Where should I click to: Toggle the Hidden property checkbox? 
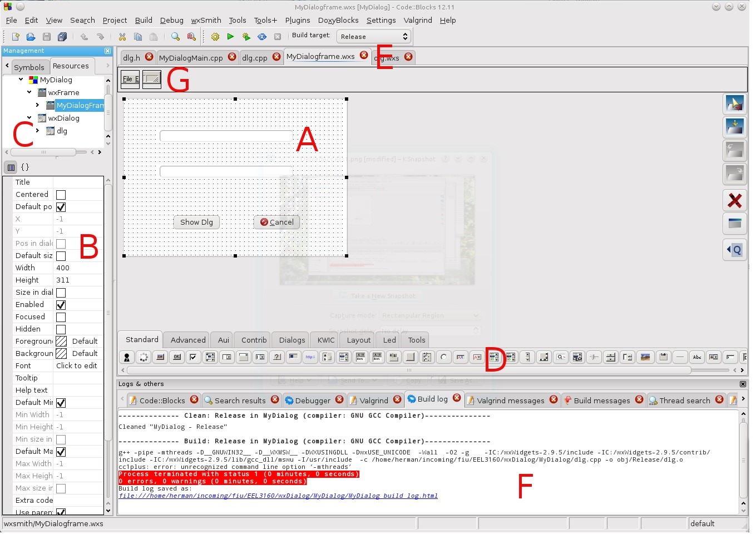61,329
